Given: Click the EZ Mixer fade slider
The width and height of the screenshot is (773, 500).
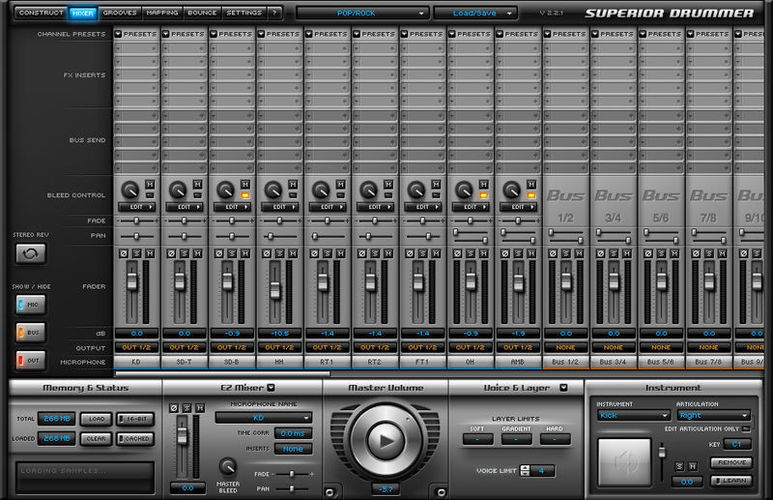Looking at the screenshot, I should tap(292, 474).
